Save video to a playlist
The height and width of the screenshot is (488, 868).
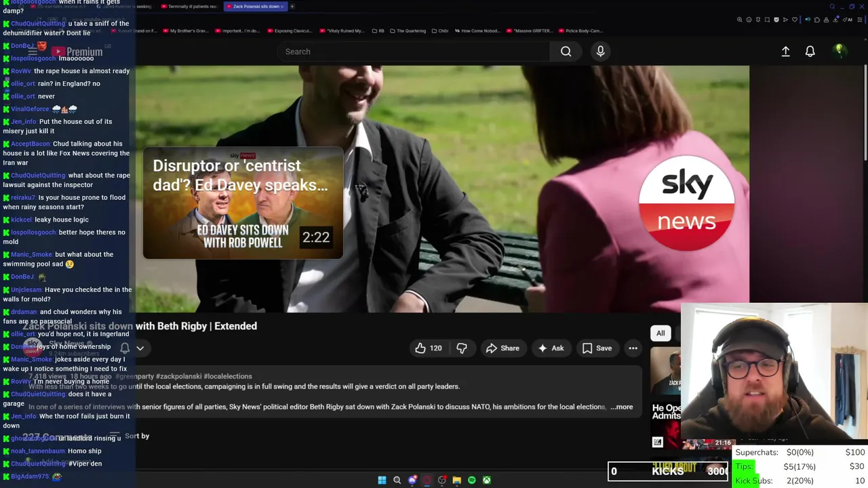click(597, 348)
